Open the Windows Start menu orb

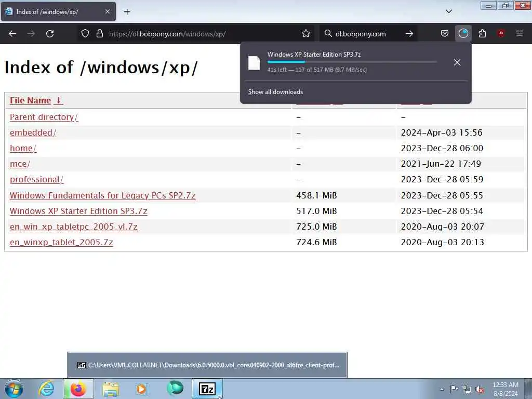point(14,389)
